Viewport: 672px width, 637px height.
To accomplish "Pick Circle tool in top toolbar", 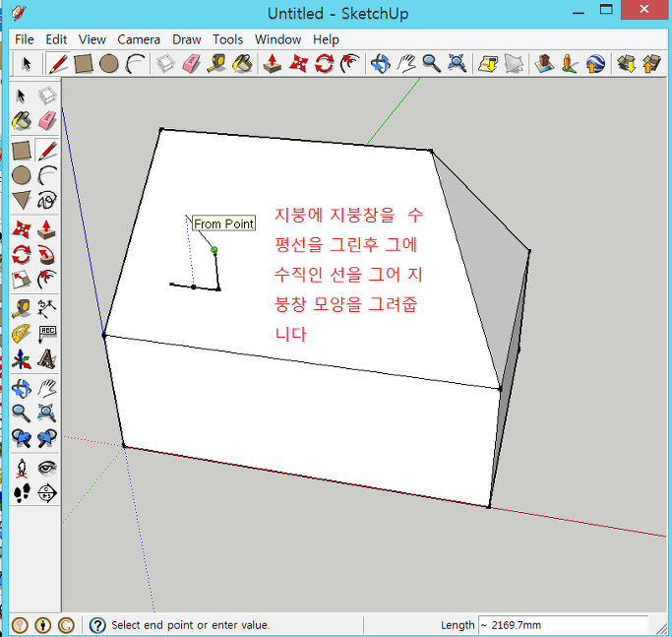I will (x=109, y=64).
